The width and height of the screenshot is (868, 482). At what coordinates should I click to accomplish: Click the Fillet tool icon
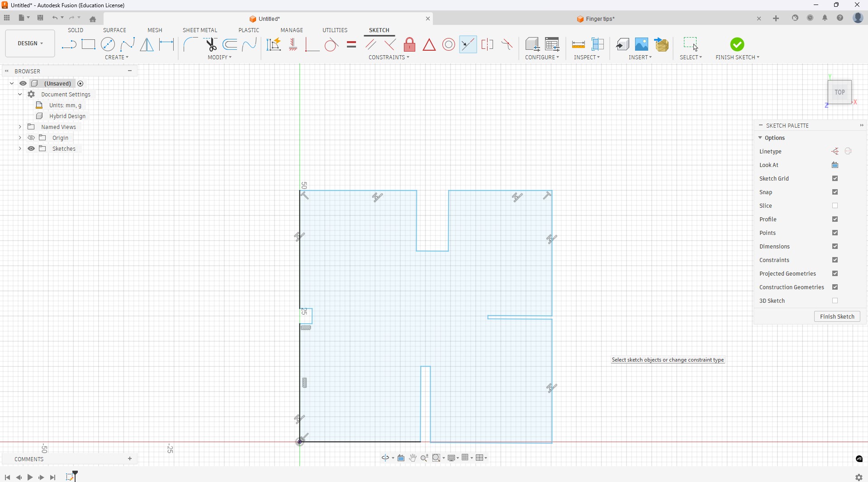pyautogui.click(x=190, y=44)
